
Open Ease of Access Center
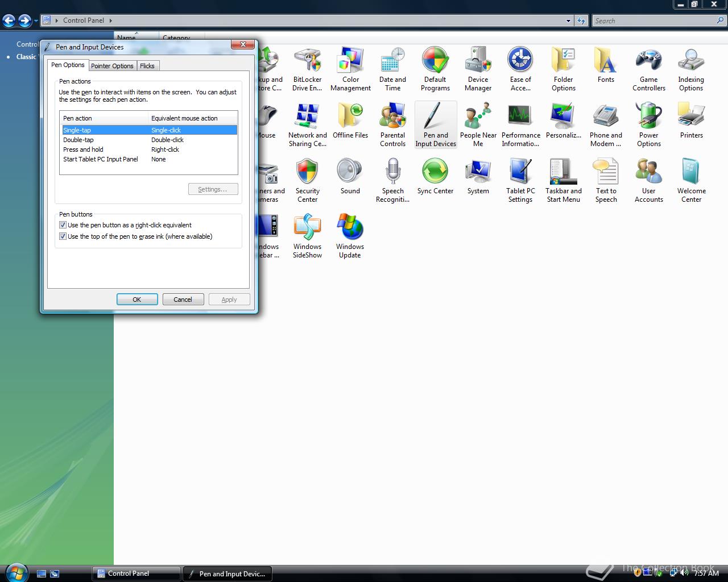(x=520, y=69)
